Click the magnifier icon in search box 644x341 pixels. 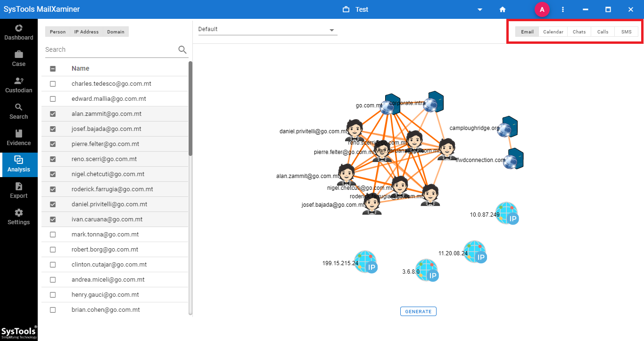[182, 49]
